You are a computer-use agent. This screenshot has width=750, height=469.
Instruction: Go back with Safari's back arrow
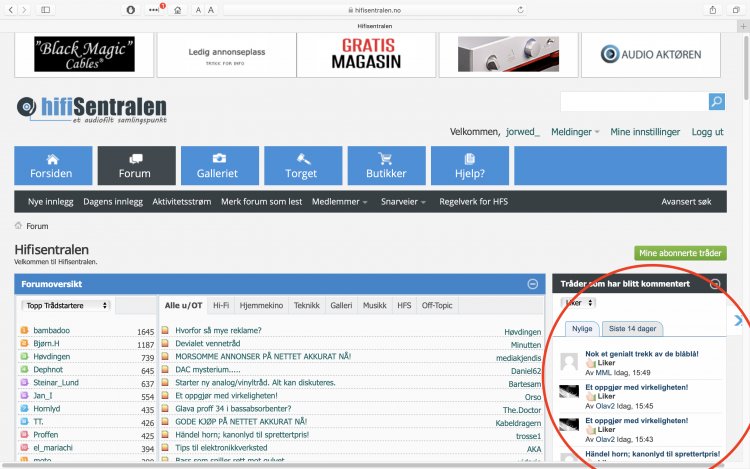(x=11, y=10)
